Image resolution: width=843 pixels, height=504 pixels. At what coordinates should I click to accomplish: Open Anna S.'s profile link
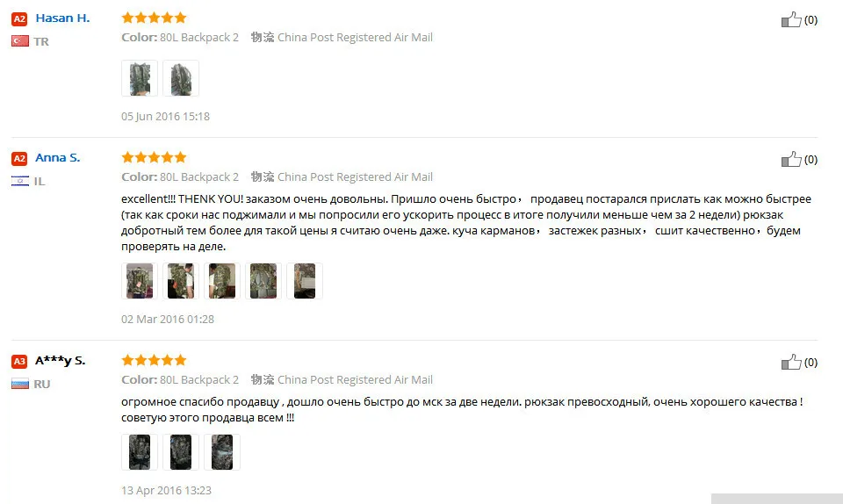tap(58, 158)
